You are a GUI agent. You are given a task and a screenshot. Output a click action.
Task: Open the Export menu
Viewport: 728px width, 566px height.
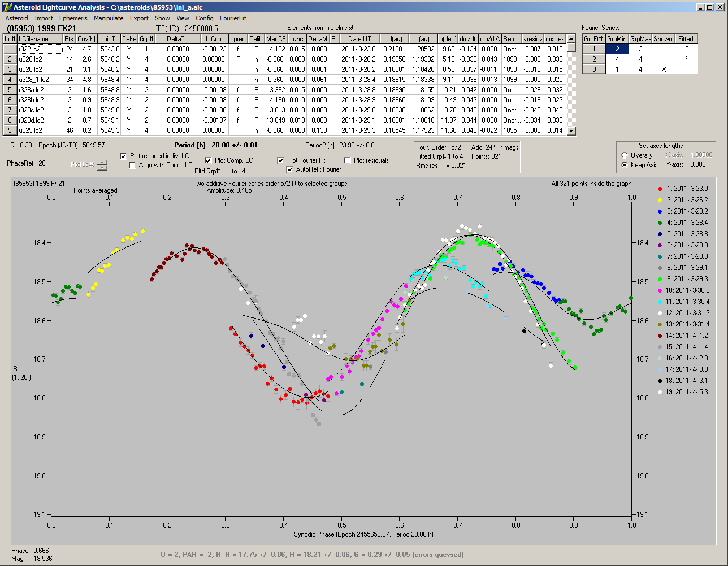pyautogui.click(x=139, y=18)
